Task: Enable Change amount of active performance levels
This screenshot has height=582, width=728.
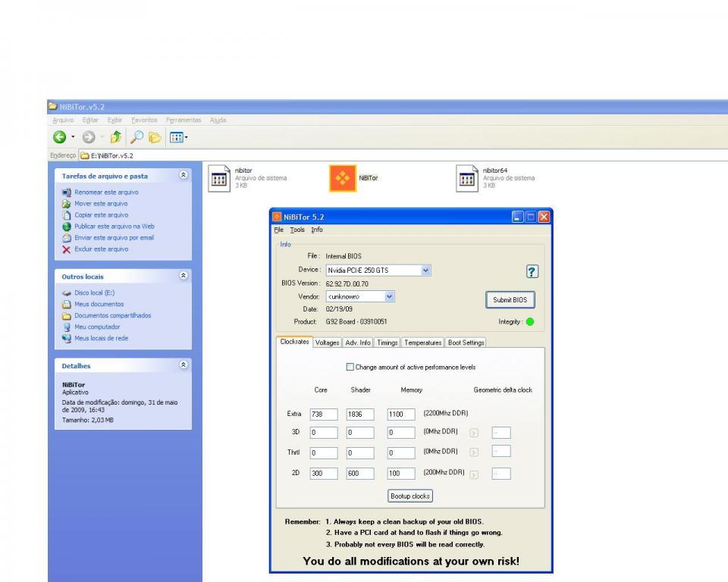Action: 350,367
